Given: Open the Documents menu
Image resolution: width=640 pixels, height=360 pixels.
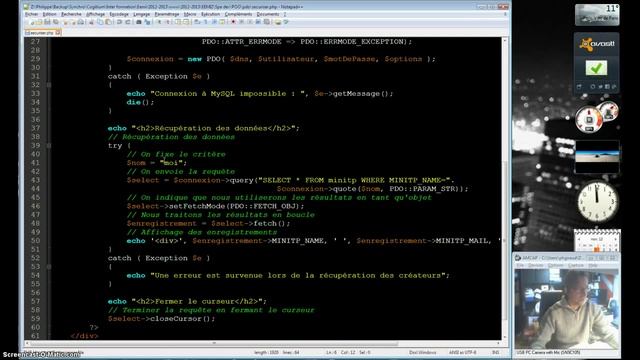Looking at the screenshot, I should pyautogui.click(x=268, y=14).
